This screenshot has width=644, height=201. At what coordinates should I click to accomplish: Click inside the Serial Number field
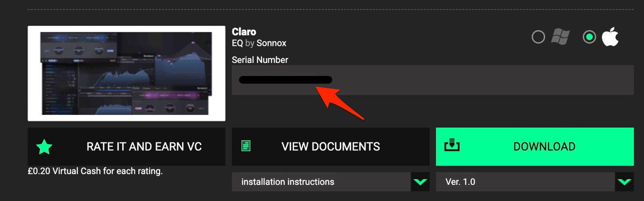point(433,80)
